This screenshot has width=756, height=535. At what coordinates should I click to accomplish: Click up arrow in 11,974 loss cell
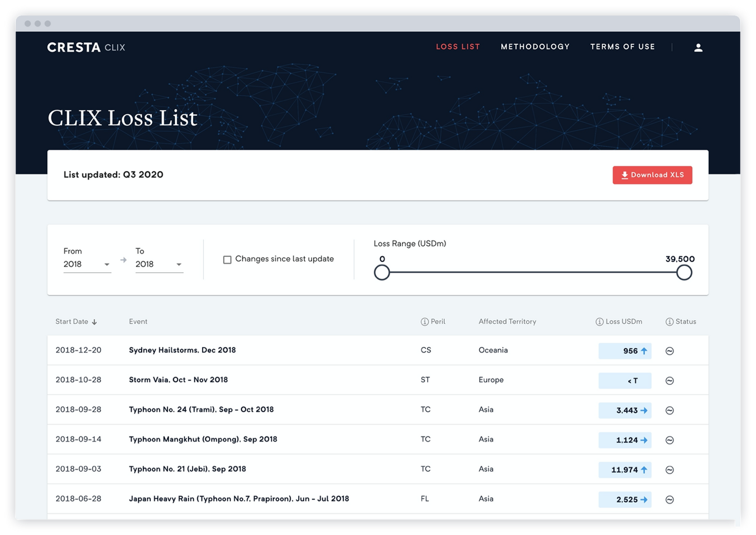644,470
